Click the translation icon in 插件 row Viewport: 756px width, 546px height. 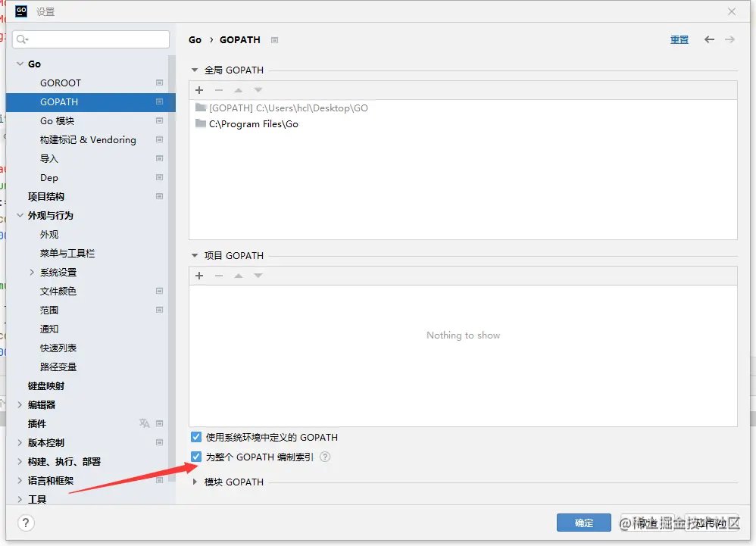pyautogui.click(x=144, y=423)
